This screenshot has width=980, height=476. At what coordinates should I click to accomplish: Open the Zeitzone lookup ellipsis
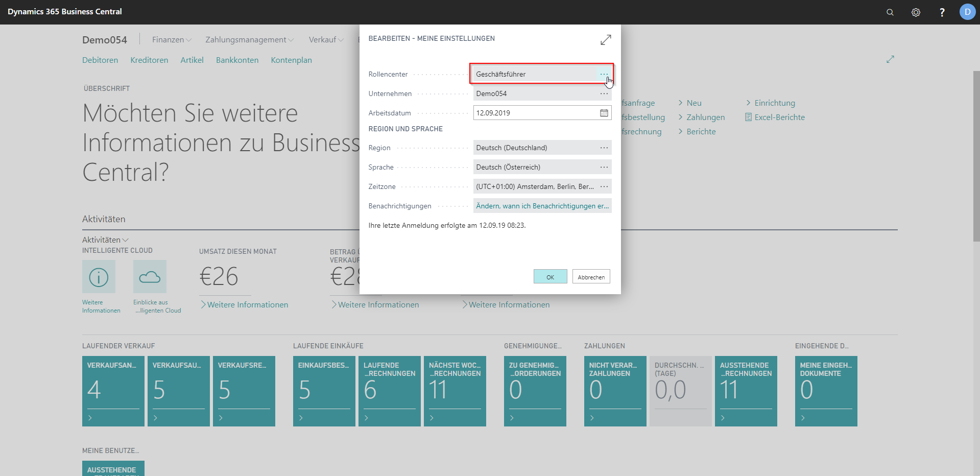coord(604,186)
